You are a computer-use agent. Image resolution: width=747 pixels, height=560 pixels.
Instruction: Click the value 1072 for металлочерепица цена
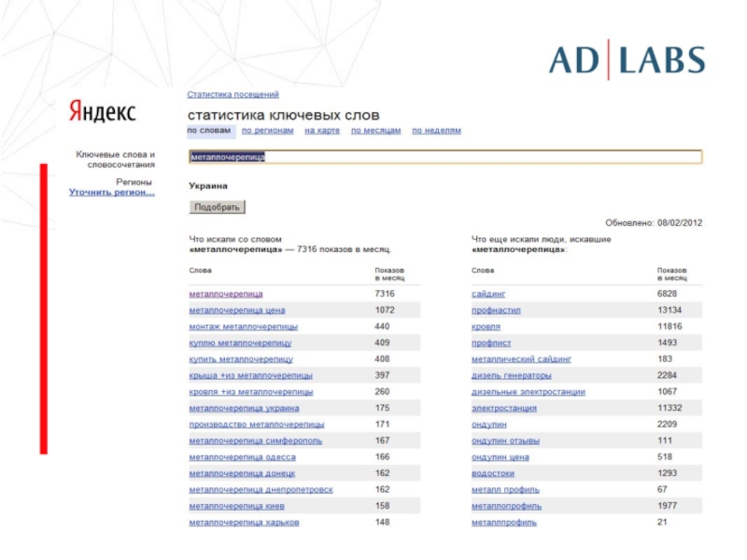385,310
